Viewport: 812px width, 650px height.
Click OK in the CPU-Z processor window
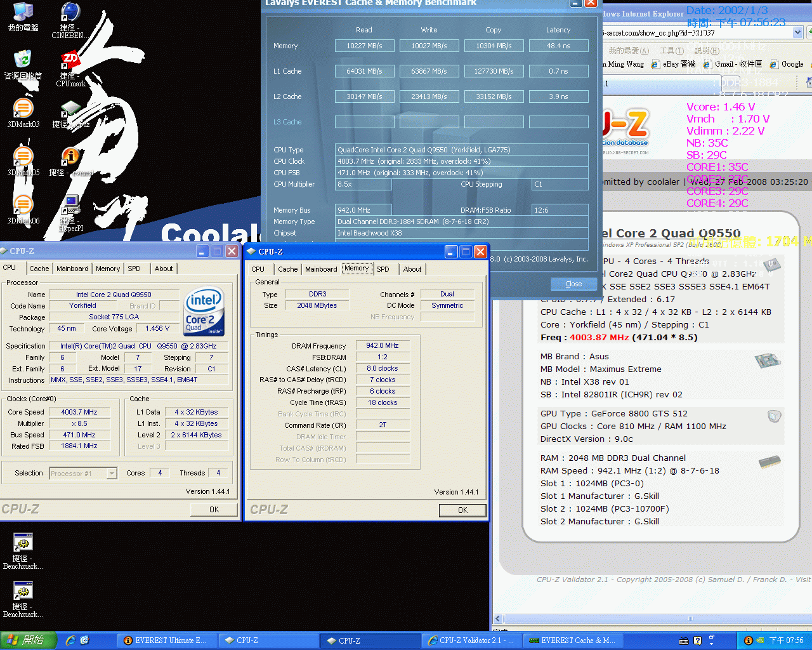[x=214, y=510]
